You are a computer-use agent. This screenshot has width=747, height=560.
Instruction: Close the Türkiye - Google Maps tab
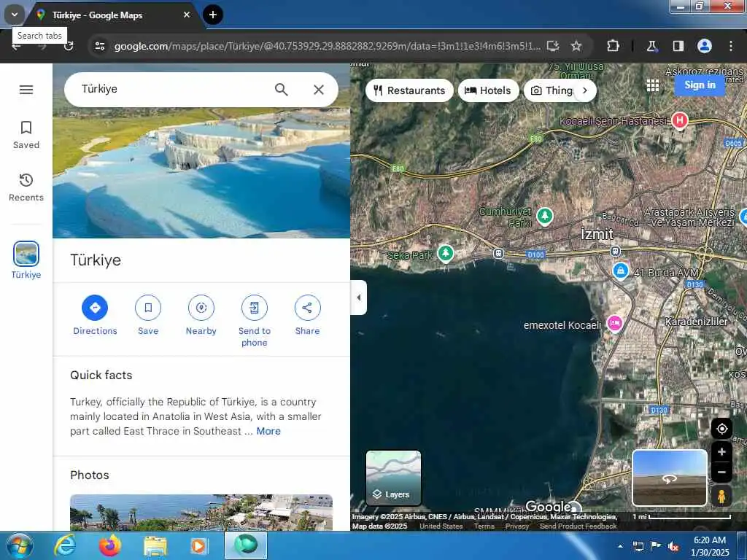[x=187, y=15]
